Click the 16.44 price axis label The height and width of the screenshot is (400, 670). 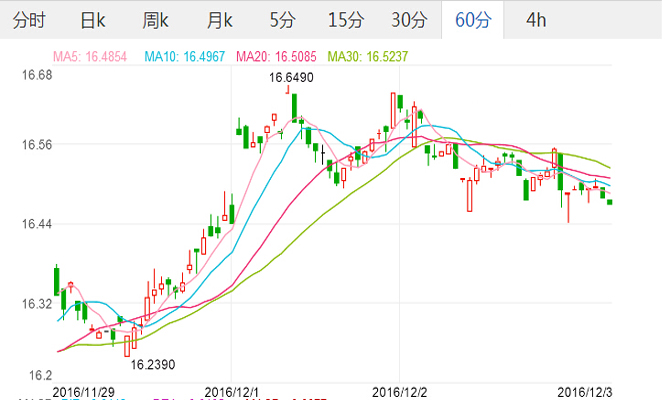click(x=38, y=225)
